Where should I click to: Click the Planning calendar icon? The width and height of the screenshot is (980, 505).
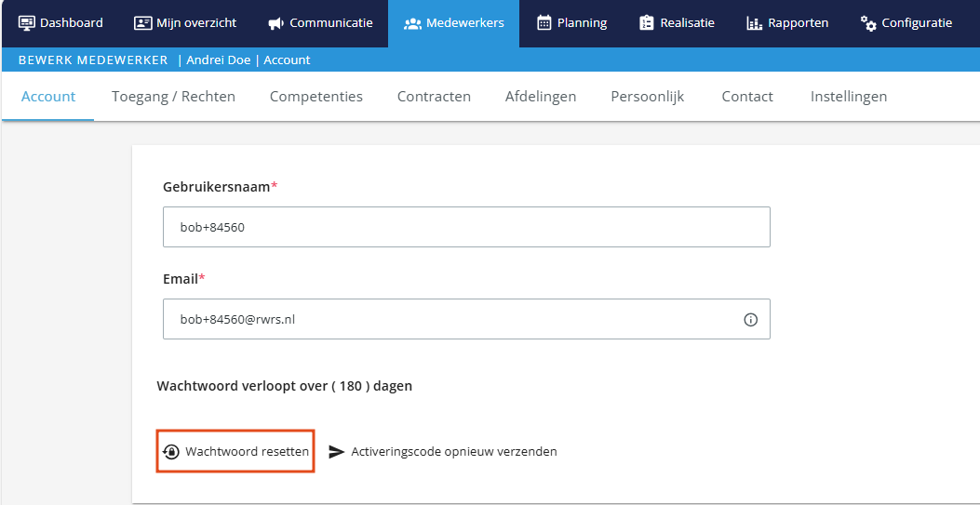(544, 23)
